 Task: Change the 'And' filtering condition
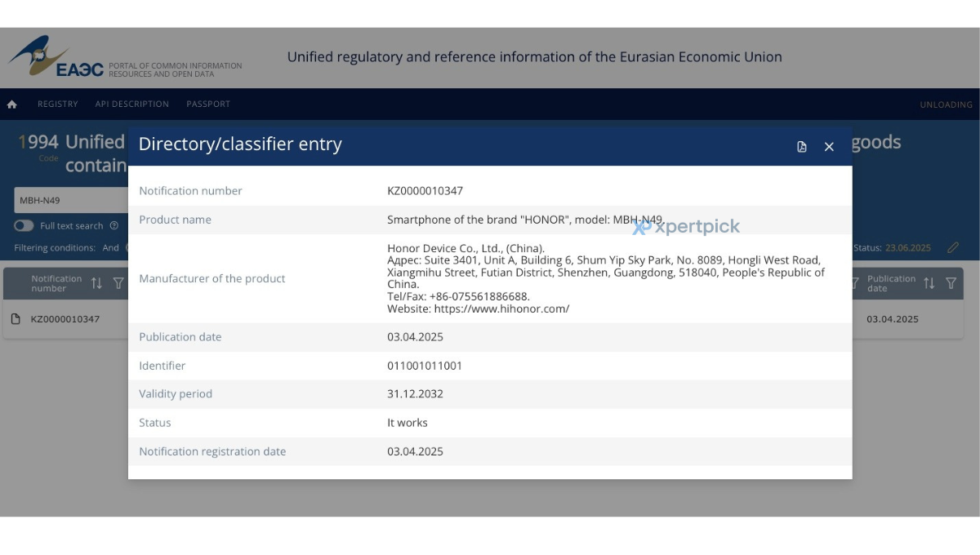tap(110, 248)
